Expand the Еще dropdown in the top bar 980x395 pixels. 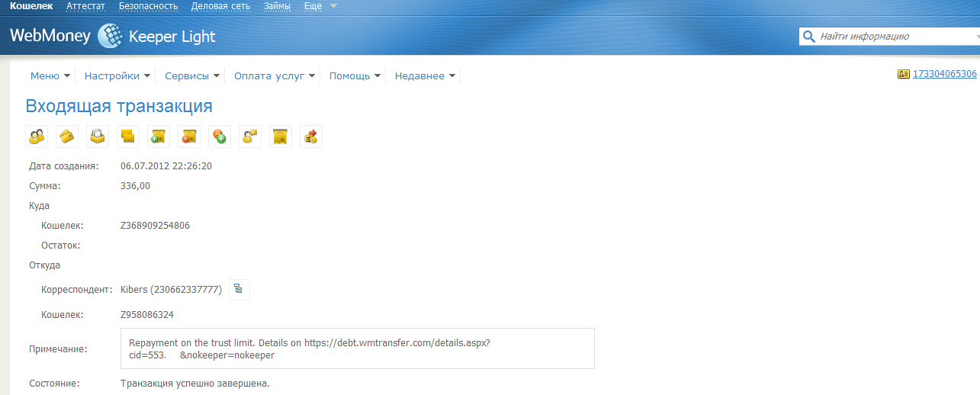(320, 6)
